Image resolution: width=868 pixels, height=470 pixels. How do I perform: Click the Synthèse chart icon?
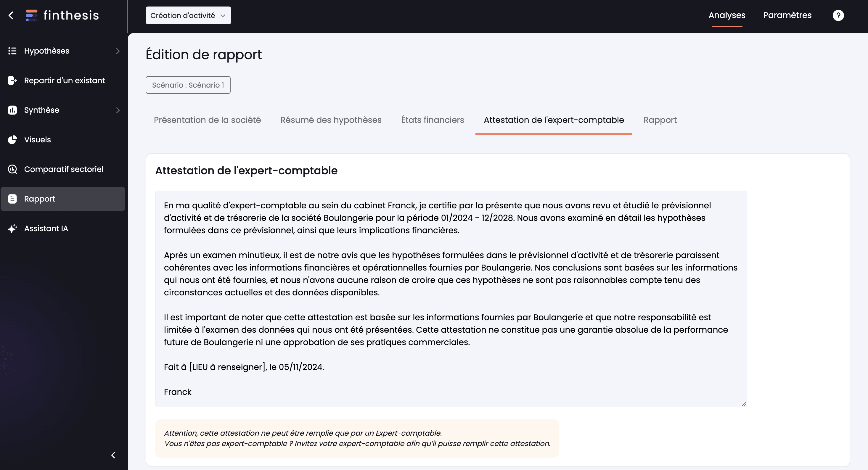pyautogui.click(x=12, y=110)
